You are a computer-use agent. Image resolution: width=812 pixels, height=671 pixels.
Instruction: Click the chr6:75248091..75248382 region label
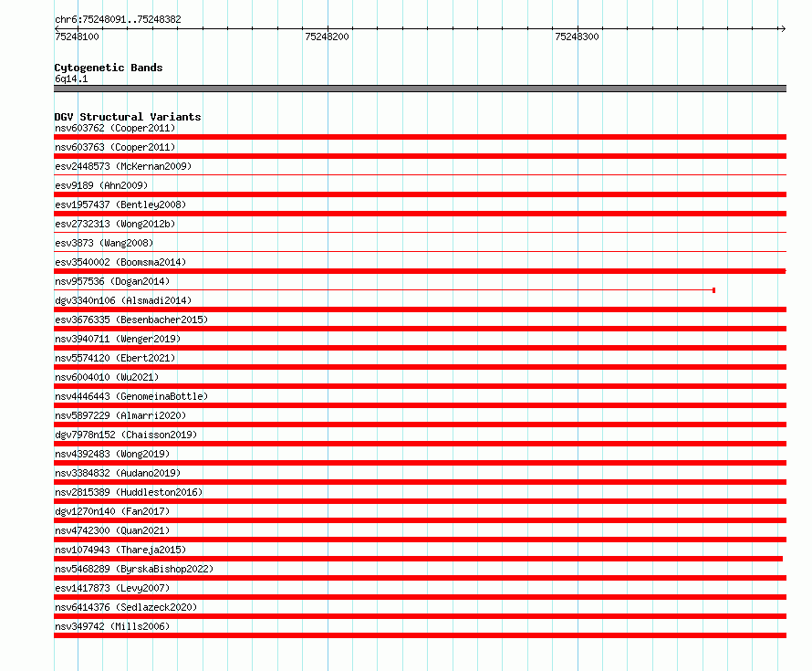(x=118, y=20)
